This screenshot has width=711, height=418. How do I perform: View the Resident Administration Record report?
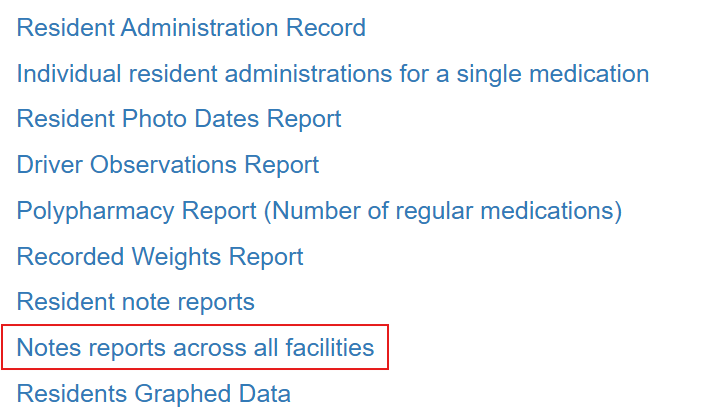[191, 28]
